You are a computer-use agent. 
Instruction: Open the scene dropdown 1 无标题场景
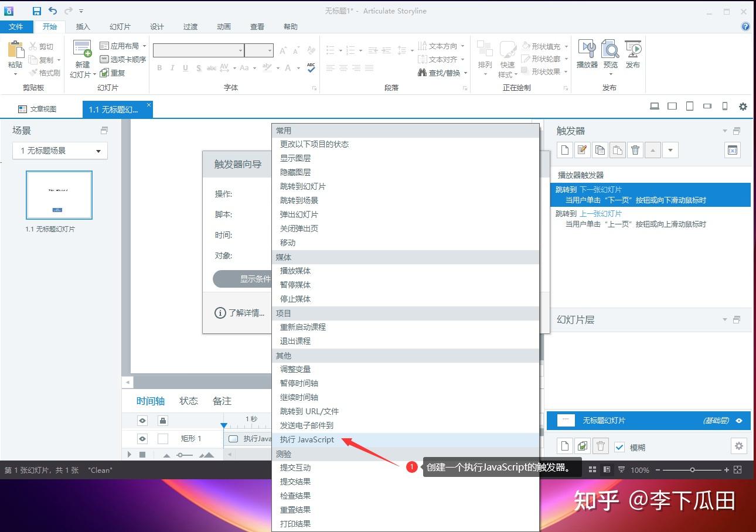[60, 151]
